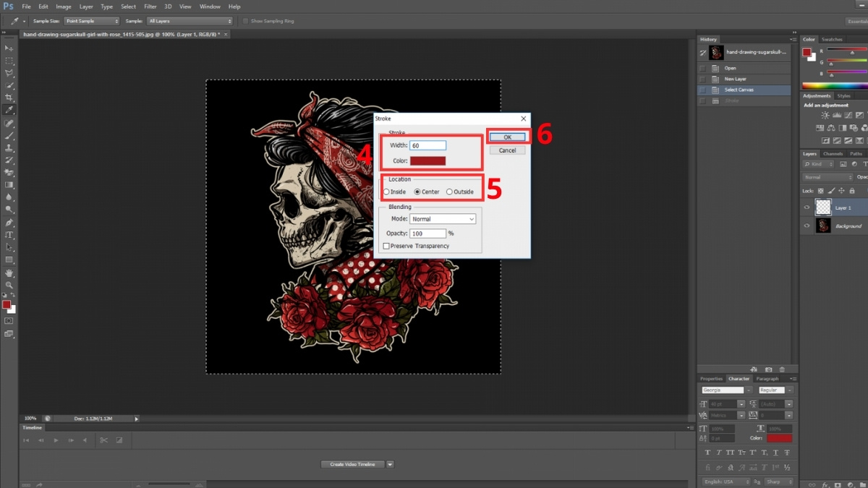Select the Blur tool
Screen dimensions: 868x488
click(9, 197)
